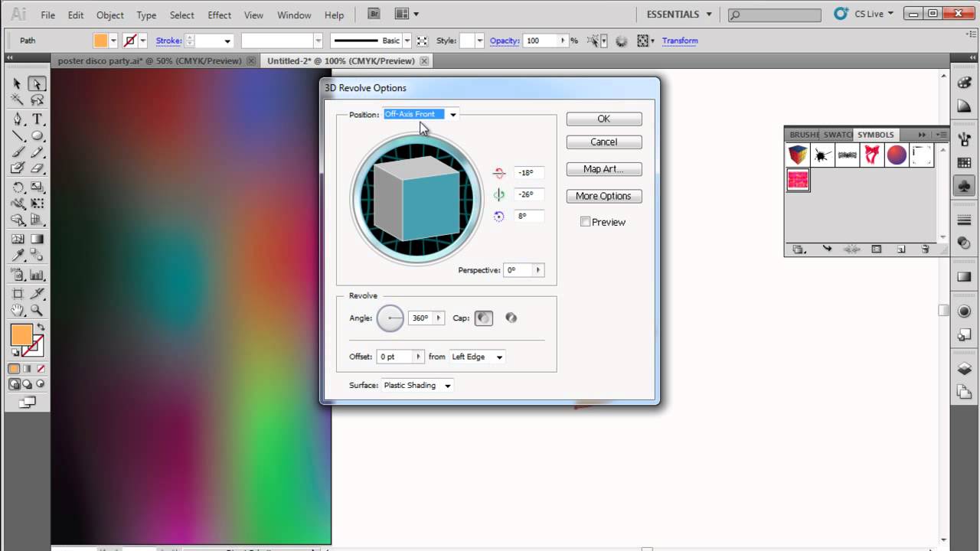Switch to Draw Behind mode
This screenshot has width=980, height=551.
27,384
